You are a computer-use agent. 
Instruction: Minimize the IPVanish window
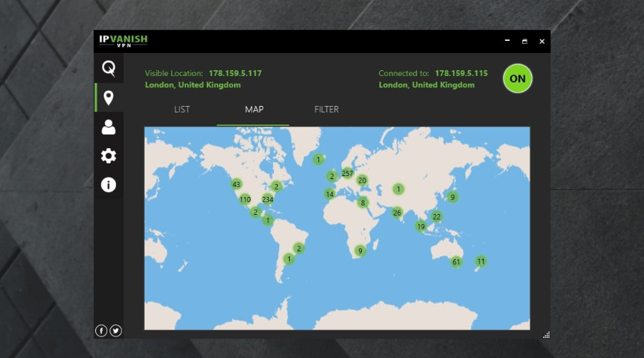click(x=507, y=41)
